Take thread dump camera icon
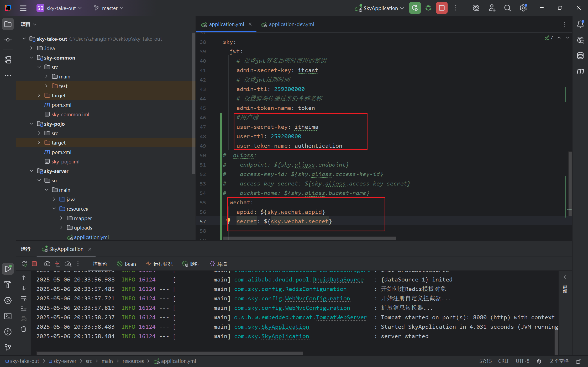Image resolution: width=588 pixels, height=367 pixels. click(47, 264)
